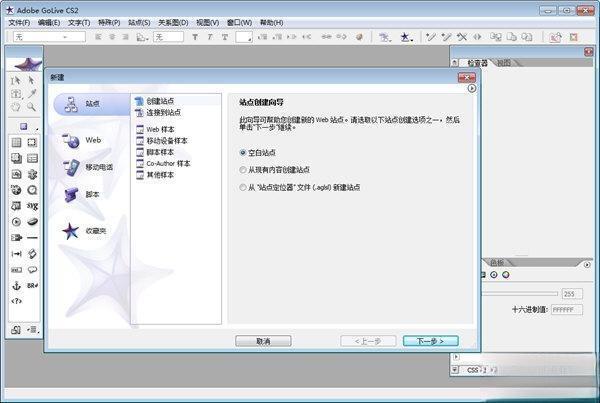Viewport: 600px width, 403px height.
Task: Center text using toolbar align icon
Action: tap(112, 37)
